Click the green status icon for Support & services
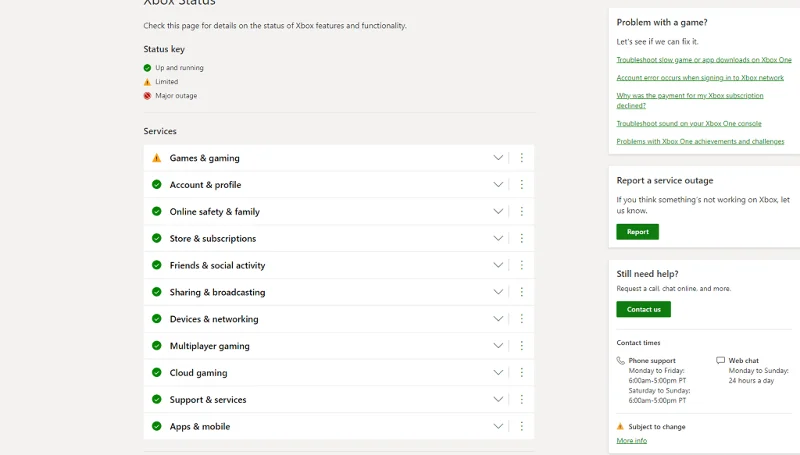The image size is (800, 455). pyautogui.click(x=157, y=399)
